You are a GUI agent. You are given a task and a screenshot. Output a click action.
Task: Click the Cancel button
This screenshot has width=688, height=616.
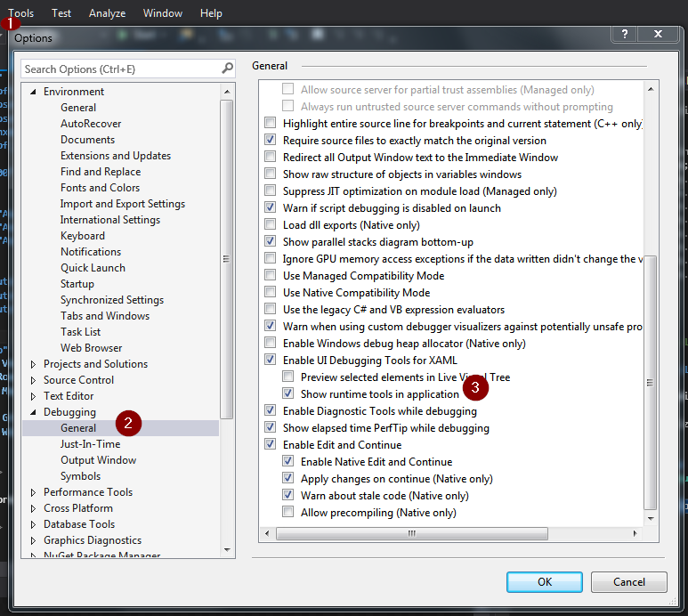point(628,582)
